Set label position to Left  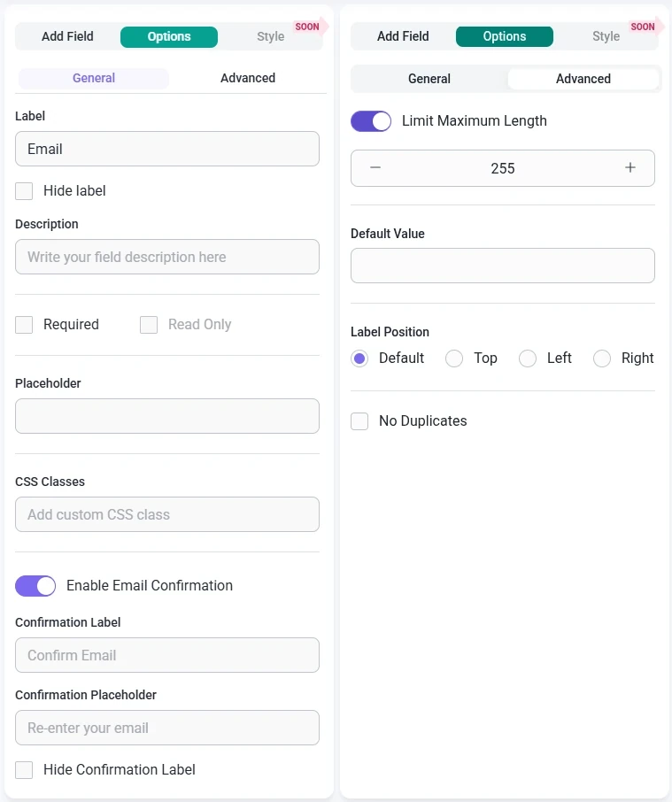pyautogui.click(x=528, y=359)
